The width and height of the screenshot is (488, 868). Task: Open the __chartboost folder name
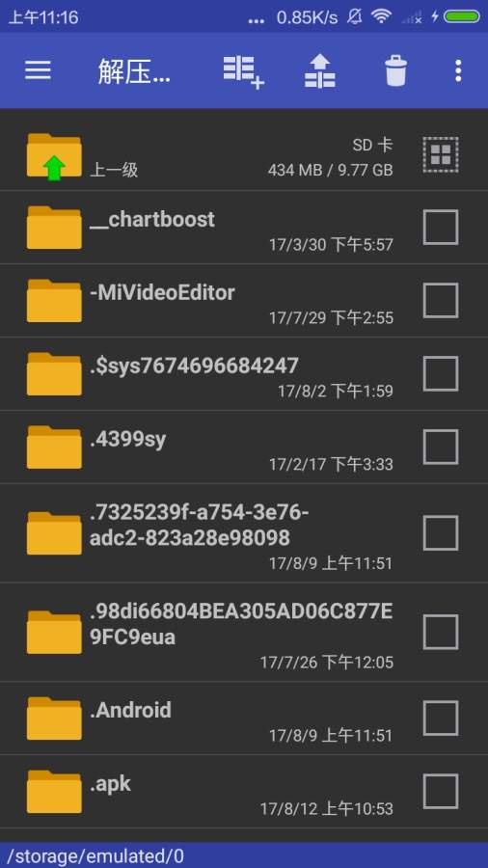point(152,220)
